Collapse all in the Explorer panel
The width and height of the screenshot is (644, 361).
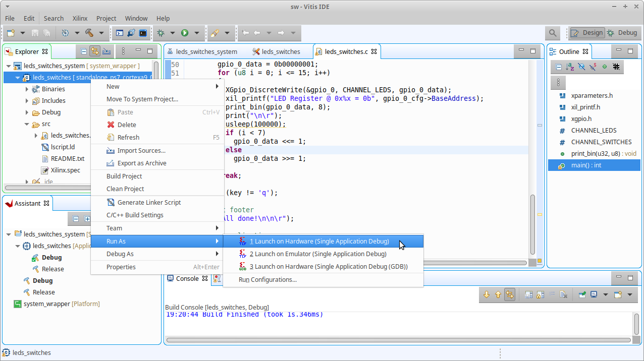(x=84, y=51)
